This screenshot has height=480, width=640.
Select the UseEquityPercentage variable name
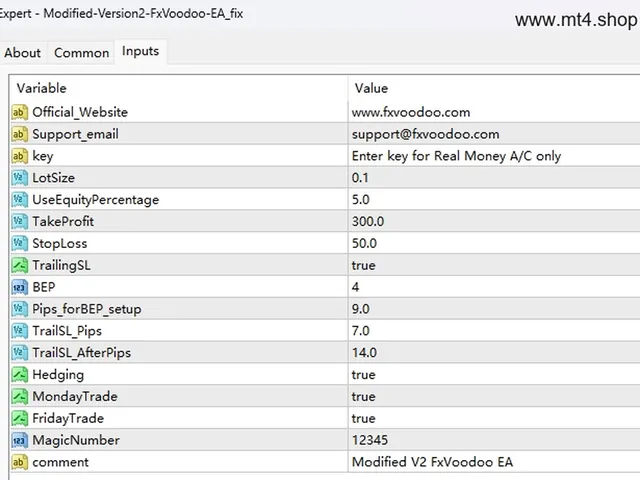pyautogui.click(x=96, y=200)
